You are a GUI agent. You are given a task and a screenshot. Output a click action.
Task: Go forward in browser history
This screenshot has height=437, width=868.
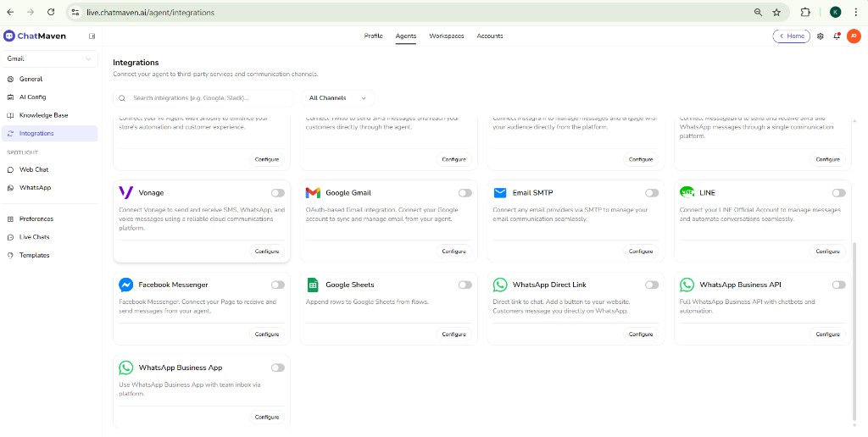[31, 12]
